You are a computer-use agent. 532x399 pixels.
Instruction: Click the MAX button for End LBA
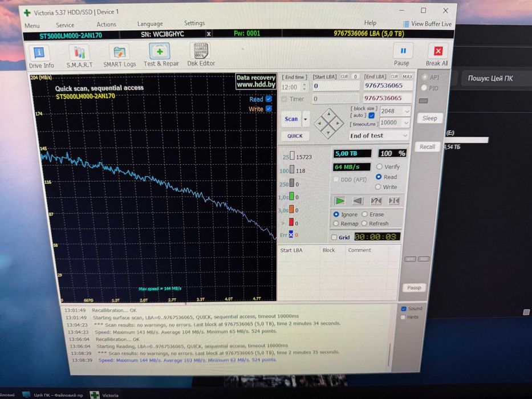click(407, 77)
